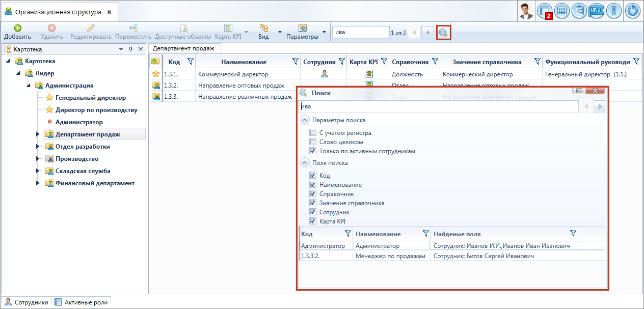
Task: Expand the Складская служба tree node
Action: tap(38, 171)
